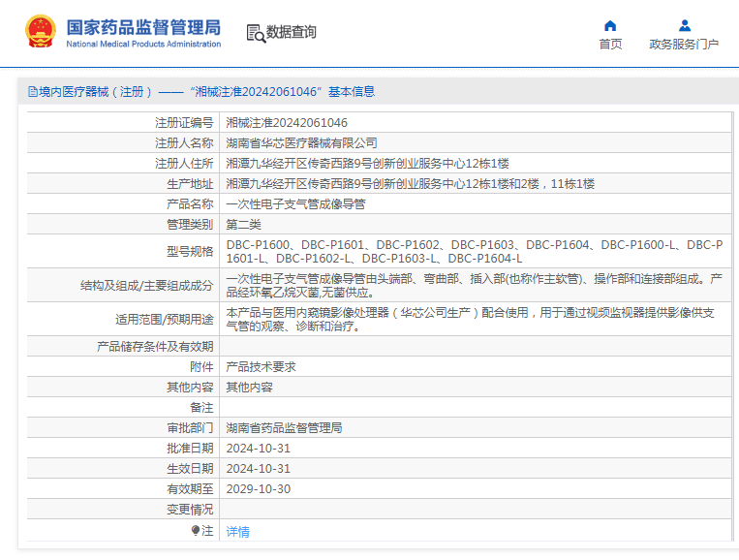Click the 注册证编号 row label

(x=184, y=123)
